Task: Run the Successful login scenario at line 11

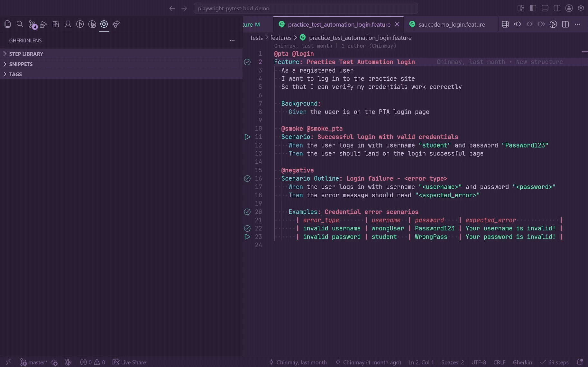Action: coord(247,137)
